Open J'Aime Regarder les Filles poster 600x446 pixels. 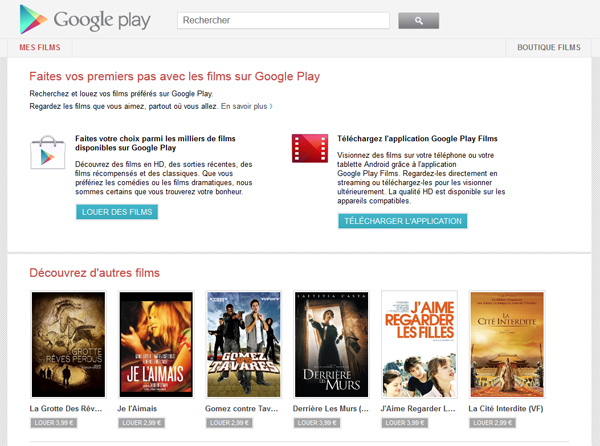click(x=419, y=344)
